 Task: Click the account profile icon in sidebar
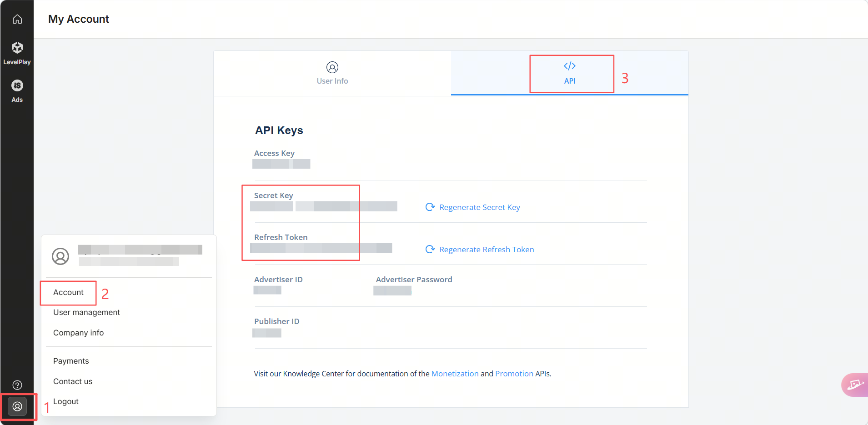pos(17,406)
